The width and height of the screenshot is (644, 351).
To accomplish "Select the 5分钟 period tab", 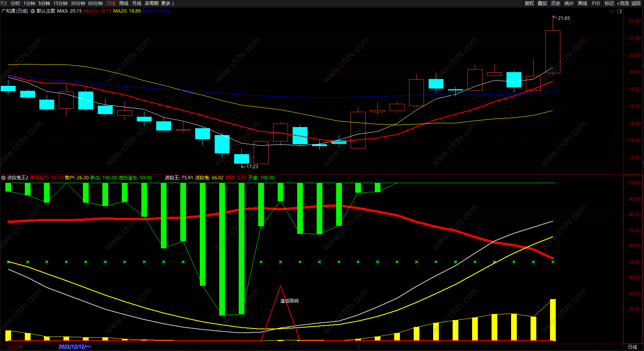I will (44, 3).
